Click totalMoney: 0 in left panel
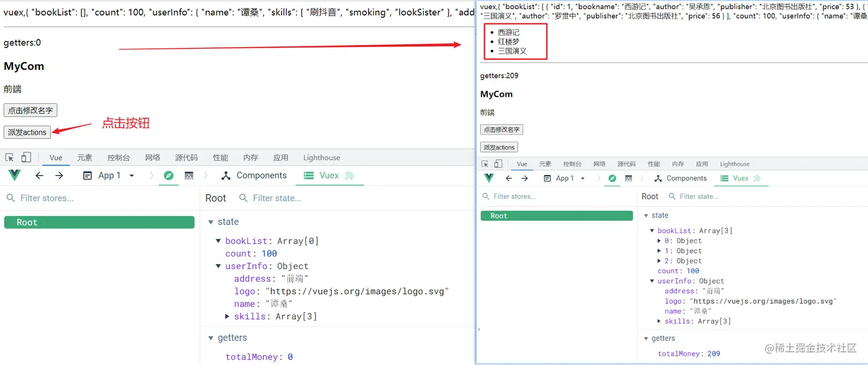This screenshot has height=365, width=868. point(259,357)
